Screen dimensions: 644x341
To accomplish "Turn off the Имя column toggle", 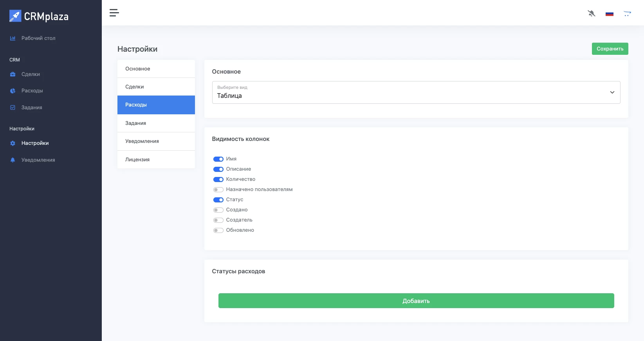I will (x=218, y=159).
